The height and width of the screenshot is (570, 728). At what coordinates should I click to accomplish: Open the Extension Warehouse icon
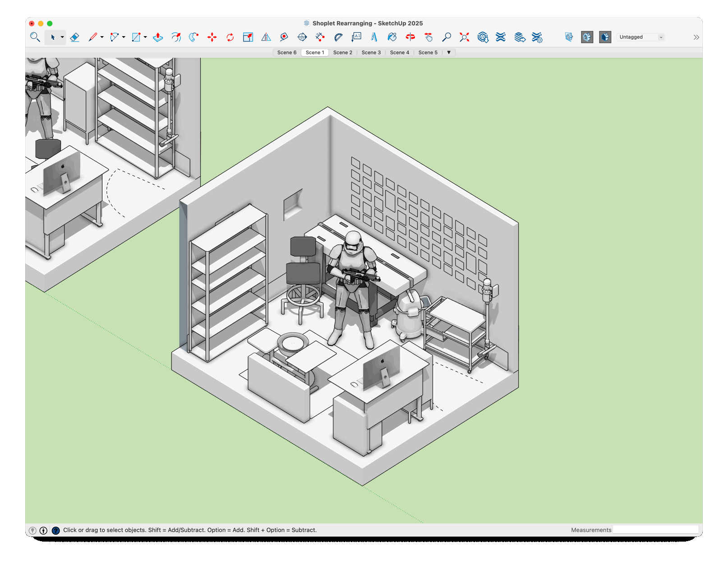[501, 37]
